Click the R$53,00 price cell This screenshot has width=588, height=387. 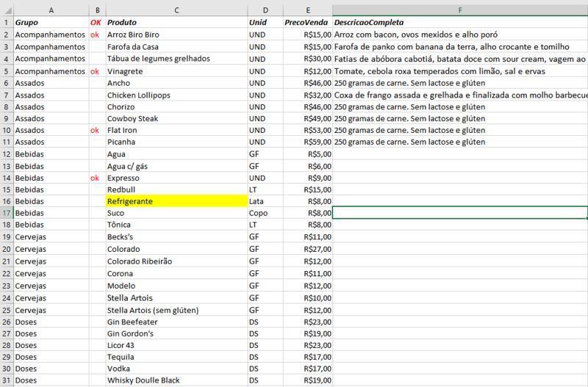[x=308, y=130]
